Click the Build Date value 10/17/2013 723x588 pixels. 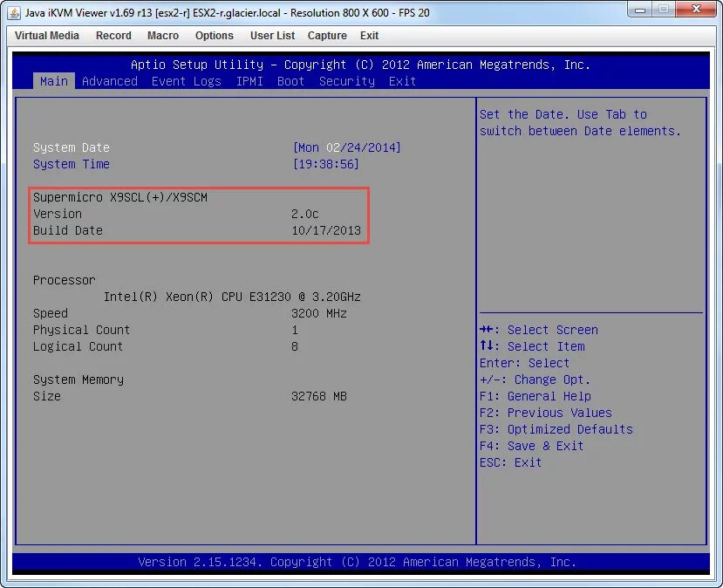click(326, 230)
